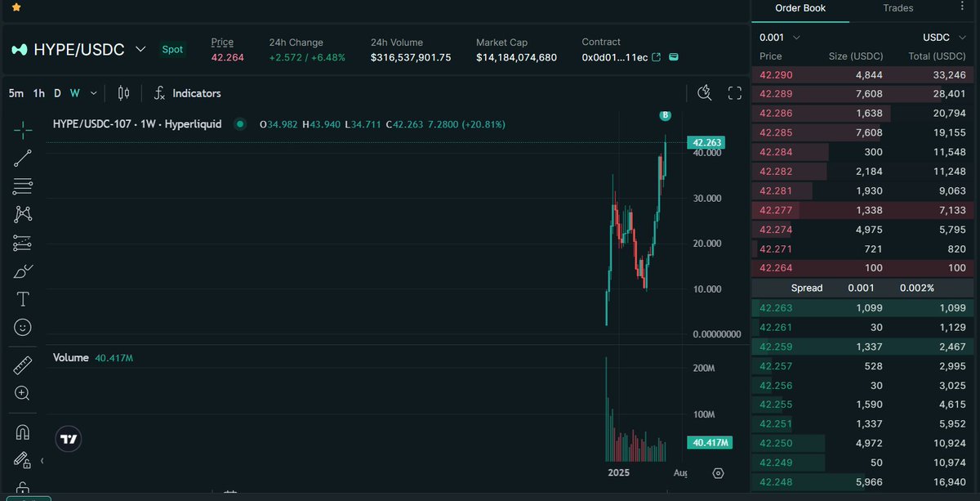Open the 0.001 tick size dropdown
The width and height of the screenshot is (980, 501).
(778, 37)
